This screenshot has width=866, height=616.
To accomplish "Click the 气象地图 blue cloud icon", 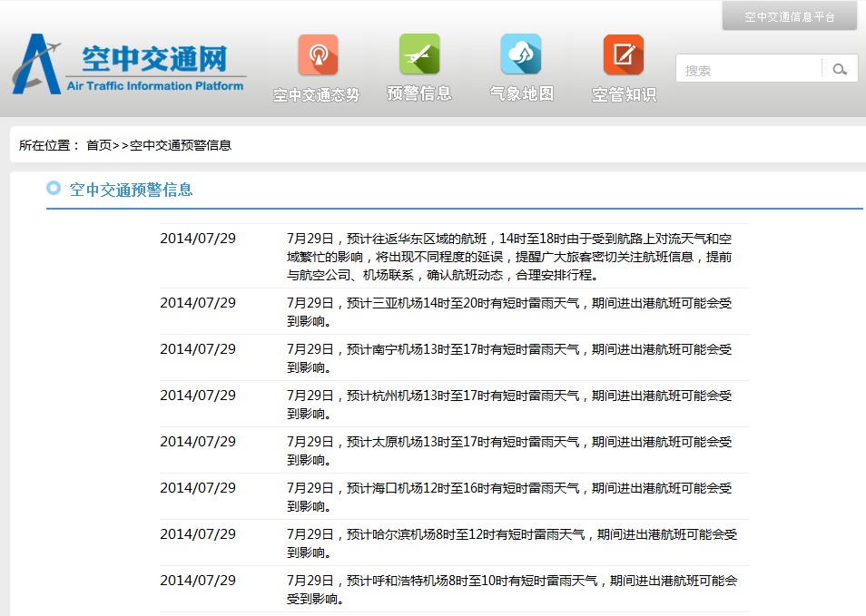I will pos(521,54).
